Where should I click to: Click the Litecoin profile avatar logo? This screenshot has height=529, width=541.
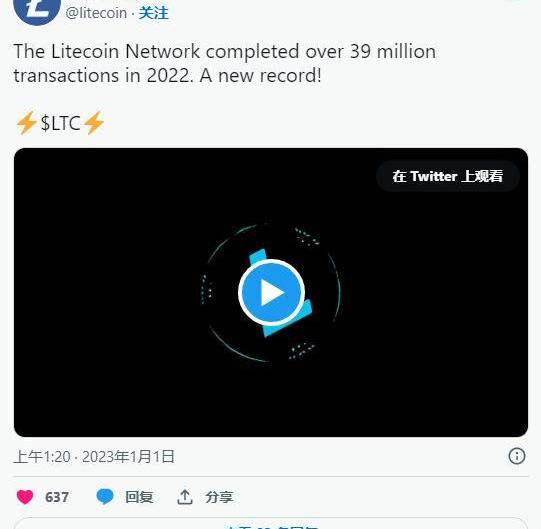click(37, 10)
